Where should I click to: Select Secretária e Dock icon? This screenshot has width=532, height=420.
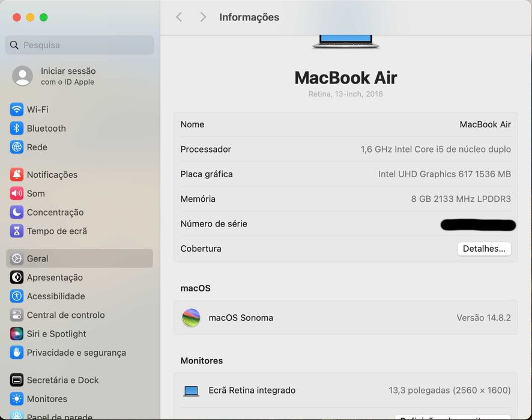point(17,380)
